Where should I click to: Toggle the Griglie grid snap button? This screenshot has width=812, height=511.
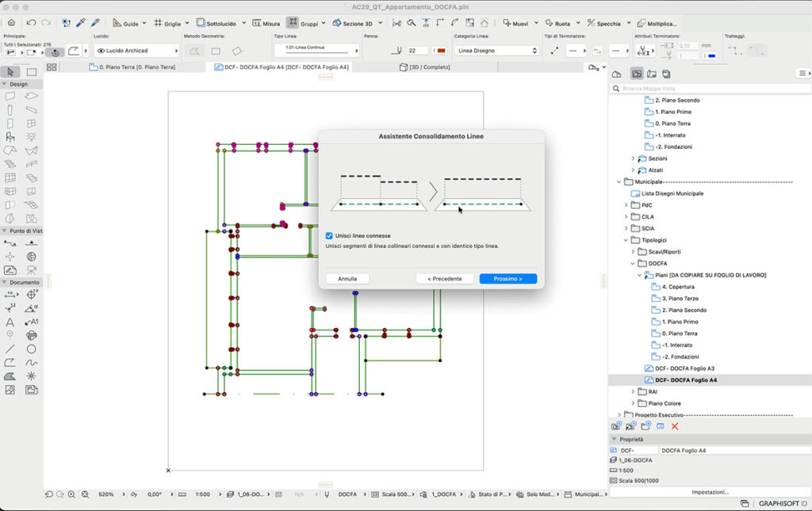pyautogui.click(x=167, y=23)
